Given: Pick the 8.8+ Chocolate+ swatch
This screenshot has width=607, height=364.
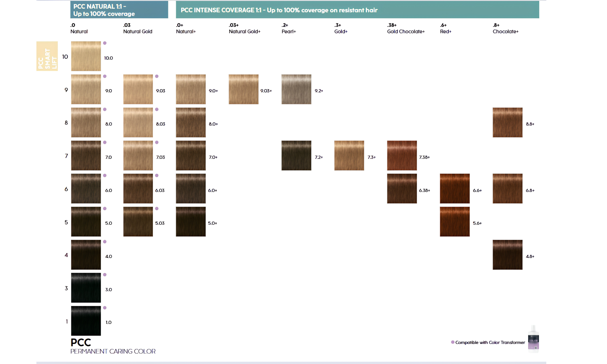Looking at the screenshot, I should tap(507, 122).
